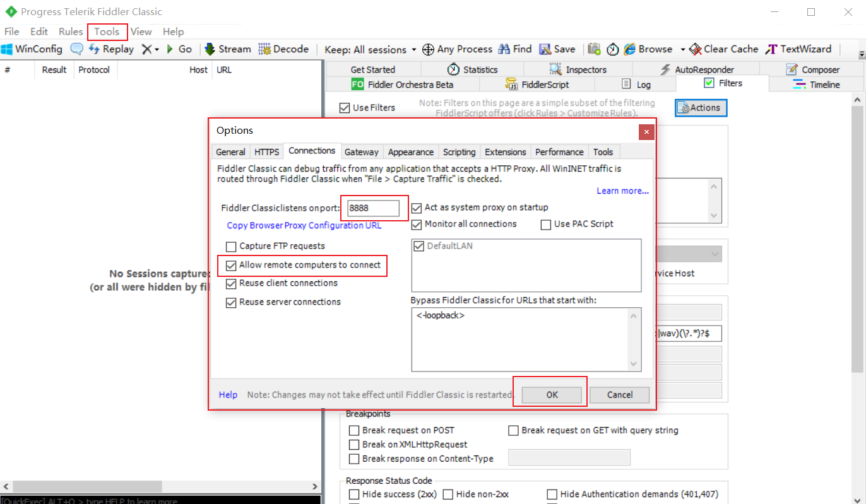Image resolution: width=866 pixels, height=504 pixels.
Task: Open the Fiddler Orchestra Beta tab
Action: pos(402,85)
